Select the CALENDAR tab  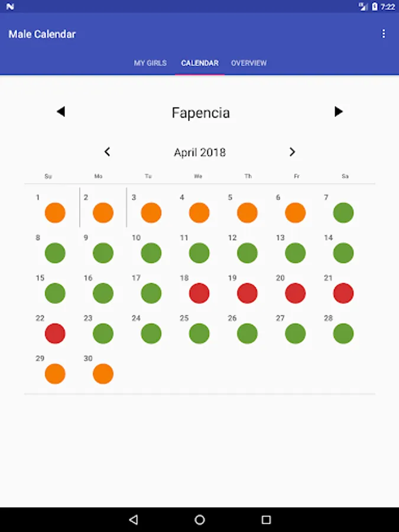[200, 63]
